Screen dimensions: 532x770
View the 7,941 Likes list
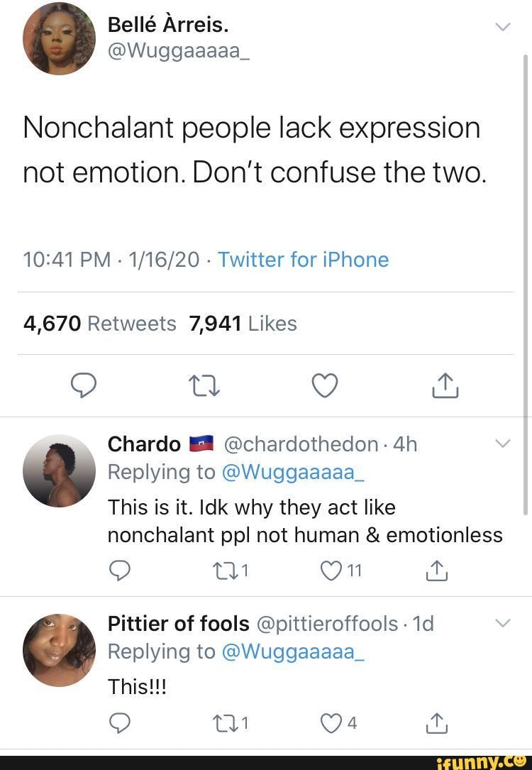[x=246, y=323]
